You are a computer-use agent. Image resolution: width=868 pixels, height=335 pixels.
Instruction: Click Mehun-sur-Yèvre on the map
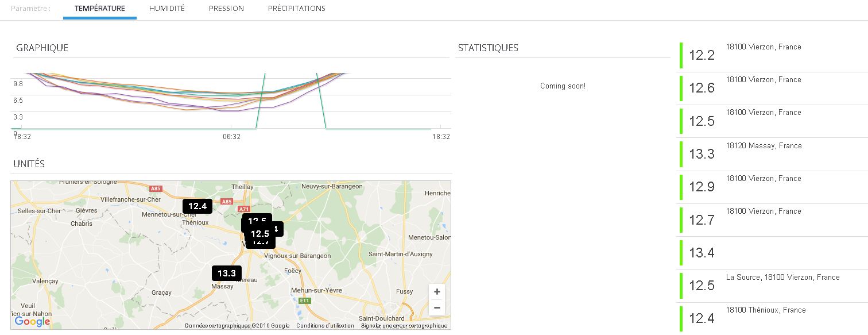pos(316,290)
